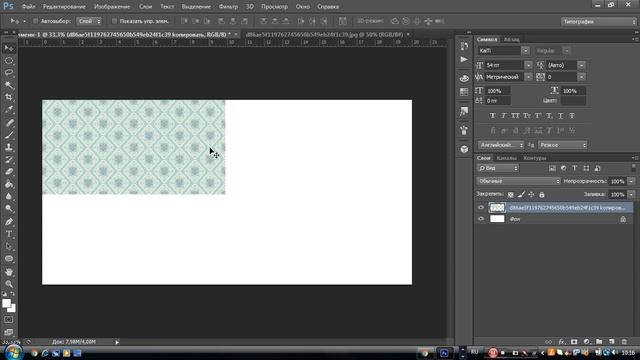Hide the pattern copy layer via eye icon
This screenshot has width=640, height=360.
pos(481,208)
